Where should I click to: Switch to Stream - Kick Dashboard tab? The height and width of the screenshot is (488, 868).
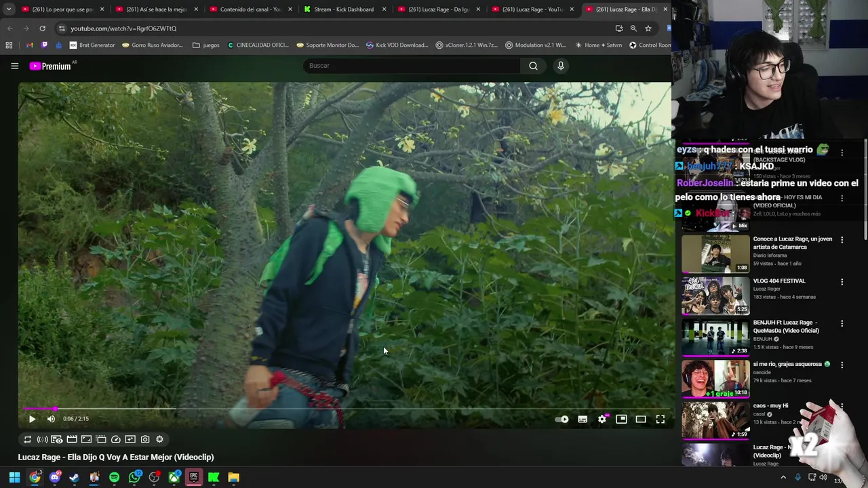(343, 9)
